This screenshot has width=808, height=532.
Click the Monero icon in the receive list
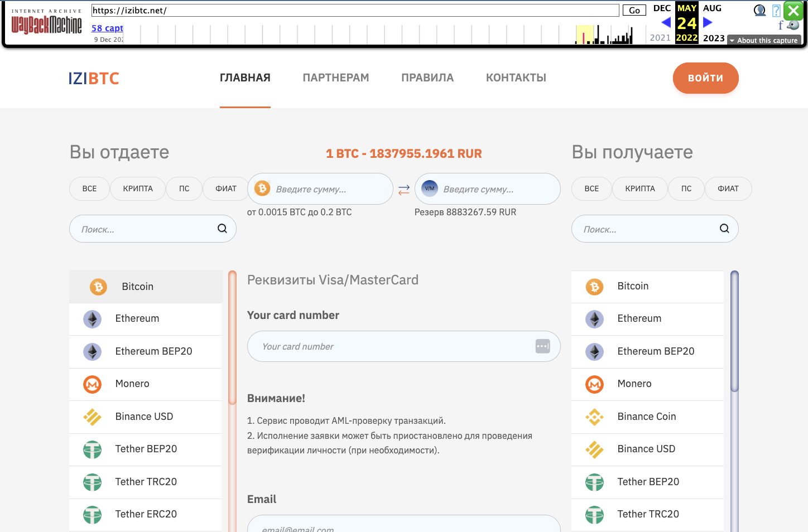[594, 384]
